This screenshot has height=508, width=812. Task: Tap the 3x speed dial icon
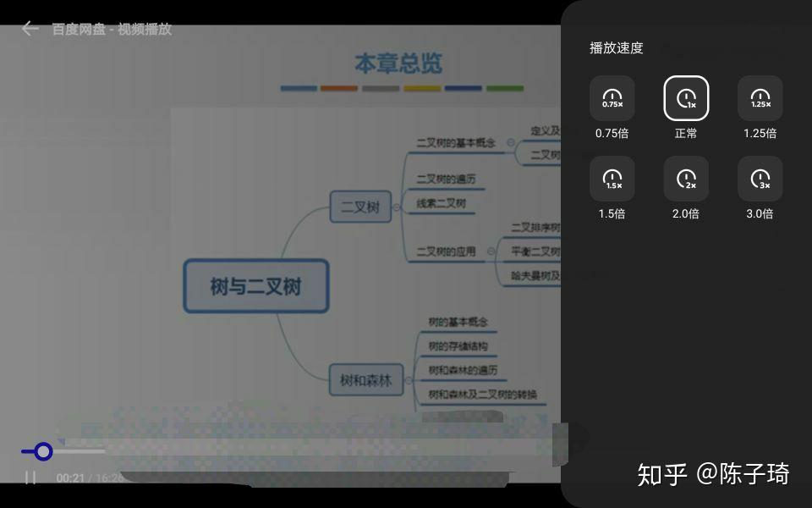[759, 180]
